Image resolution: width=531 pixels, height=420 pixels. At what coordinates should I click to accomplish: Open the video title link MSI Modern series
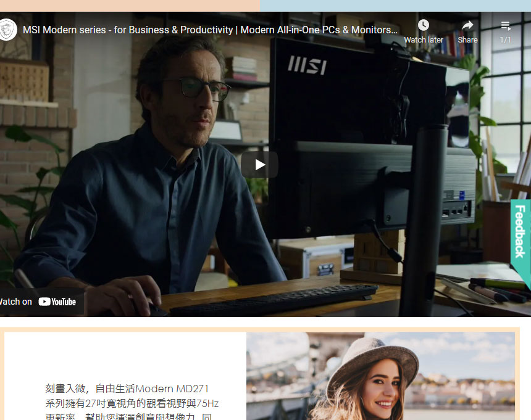[x=210, y=30]
